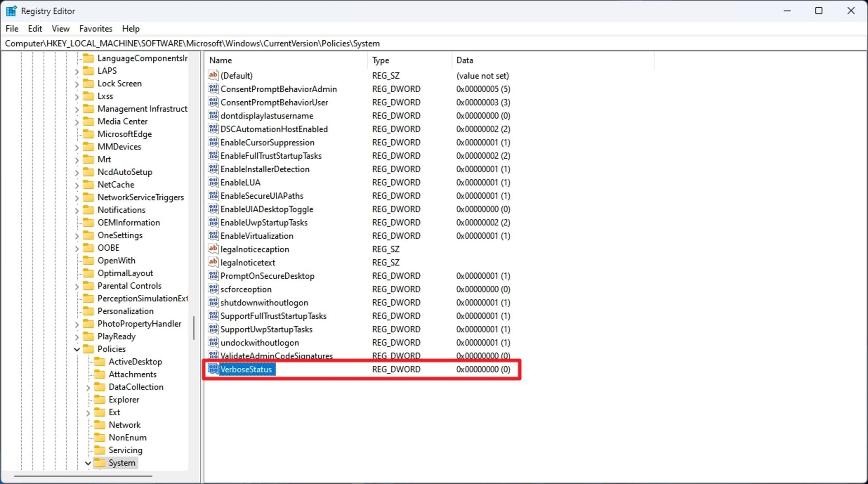Click the string icon next to legalnoticecaption
The image size is (868, 484).
(x=213, y=249)
